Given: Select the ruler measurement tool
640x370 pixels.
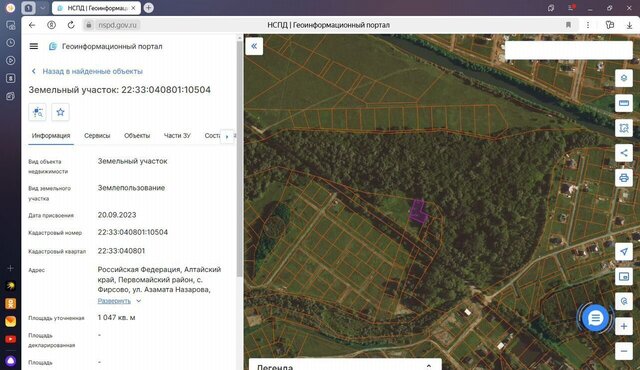Looking at the screenshot, I should tap(624, 103).
